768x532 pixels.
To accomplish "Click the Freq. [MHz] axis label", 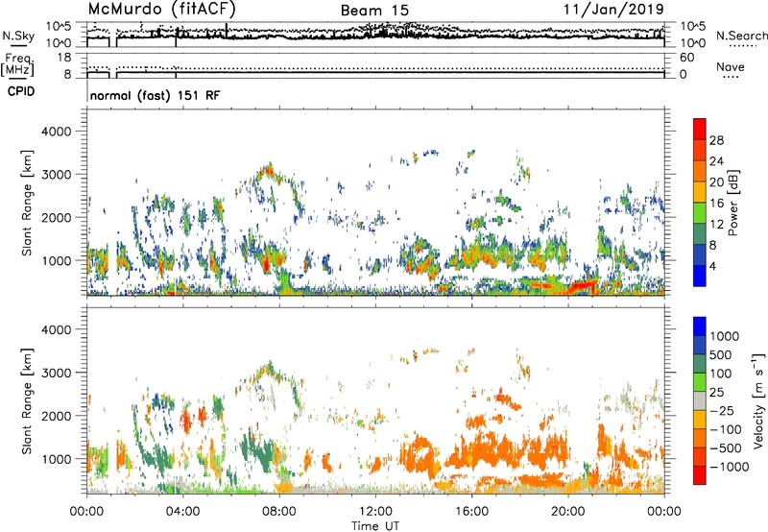I will 17,64.
